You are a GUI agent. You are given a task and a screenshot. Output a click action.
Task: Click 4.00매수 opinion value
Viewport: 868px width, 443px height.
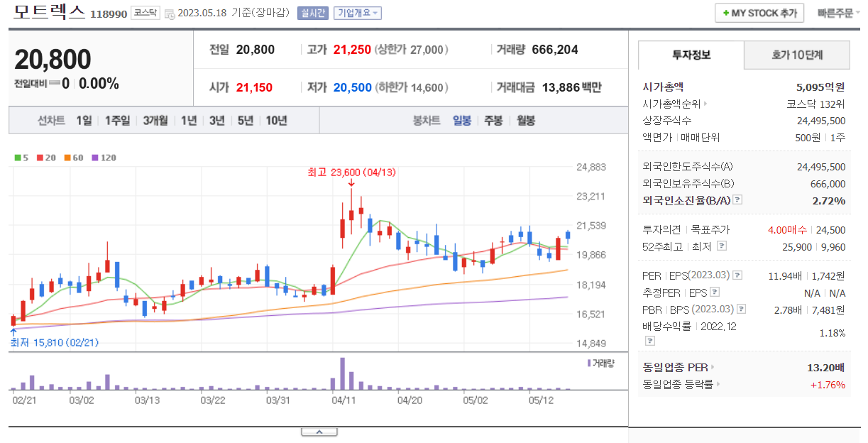point(787,230)
